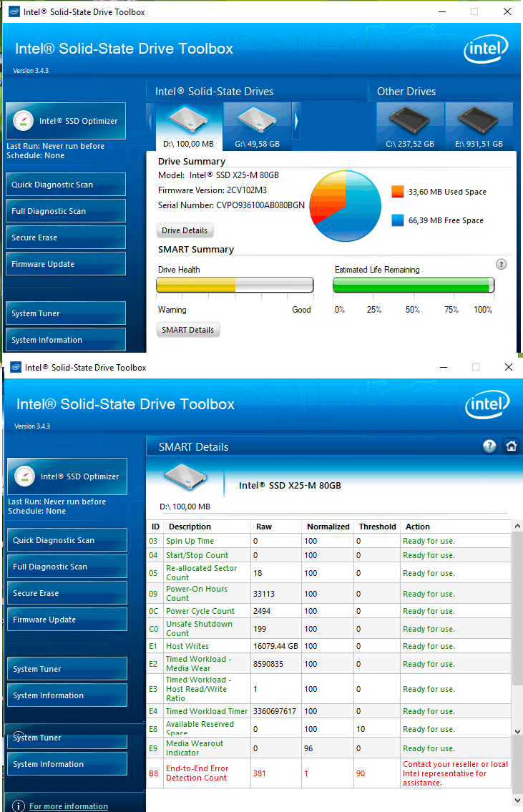Open Intel SSD Optimizer in top window
This screenshot has height=812, width=523.
click(66, 121)
